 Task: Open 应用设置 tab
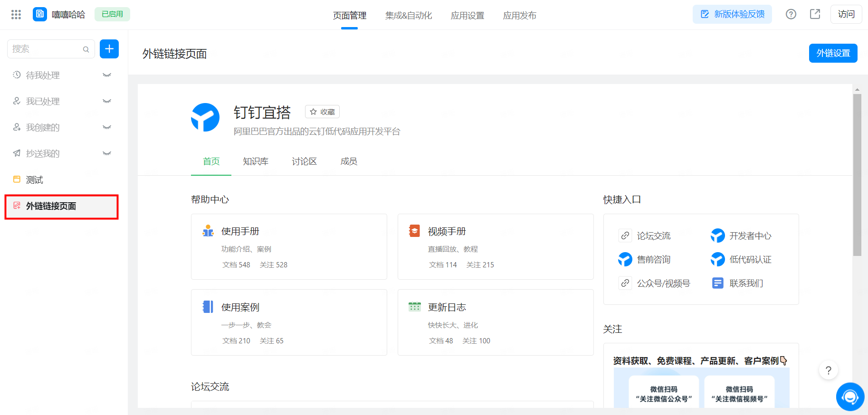pos(467,15)
